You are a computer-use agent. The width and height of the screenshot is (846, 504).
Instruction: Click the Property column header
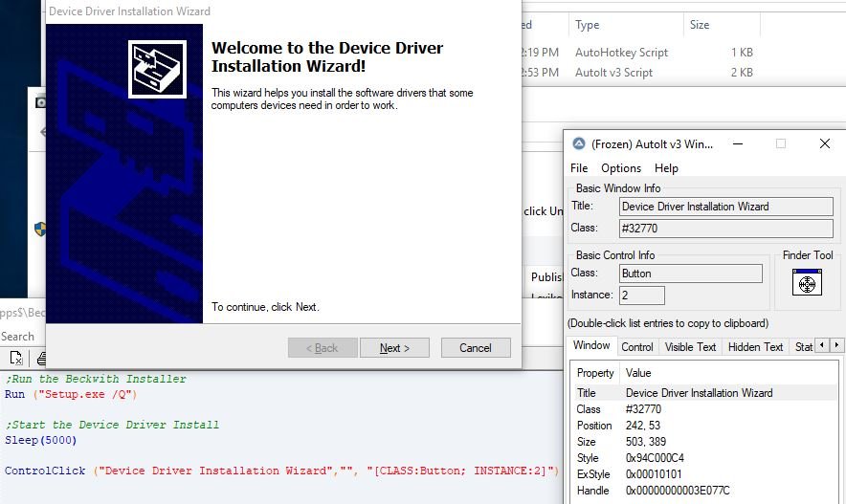pos(595,373)
